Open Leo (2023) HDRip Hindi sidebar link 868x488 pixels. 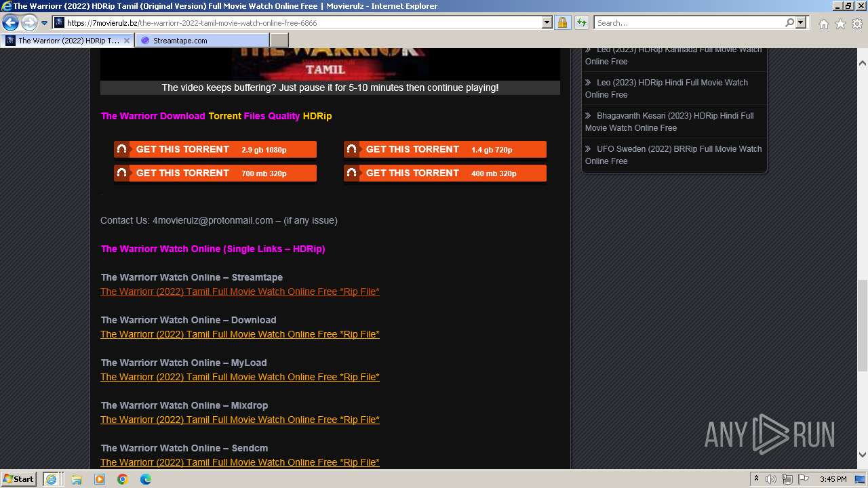(x=667, y=88)
